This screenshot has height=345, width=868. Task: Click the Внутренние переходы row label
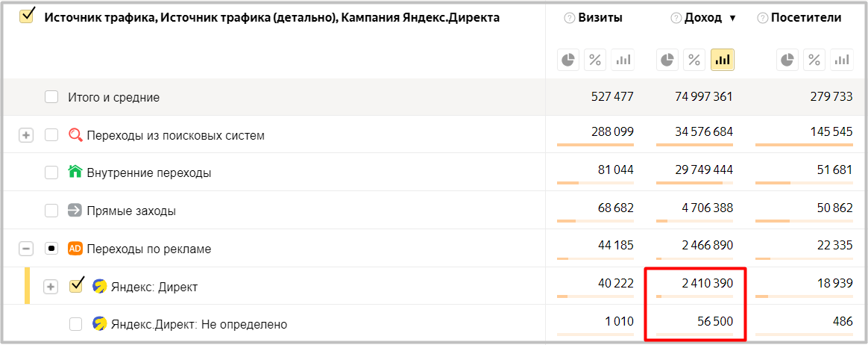tap(148, 172)
